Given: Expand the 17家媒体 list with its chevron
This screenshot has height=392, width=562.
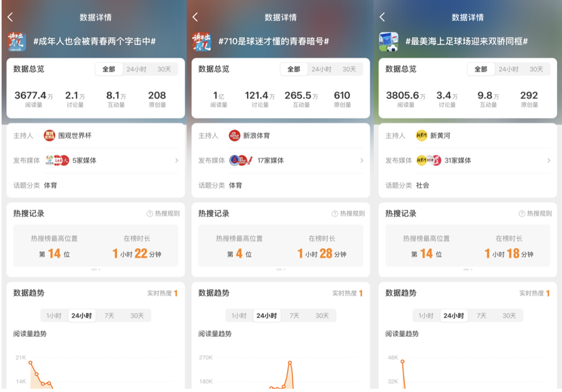Looking at the screenshot, I should [x=362, y=160].
